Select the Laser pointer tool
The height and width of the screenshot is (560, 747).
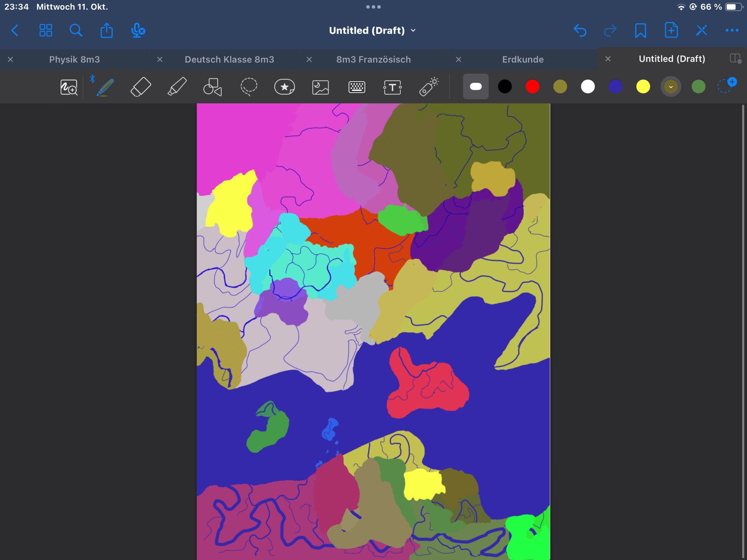pyautogui.click(x=429, y=87)
